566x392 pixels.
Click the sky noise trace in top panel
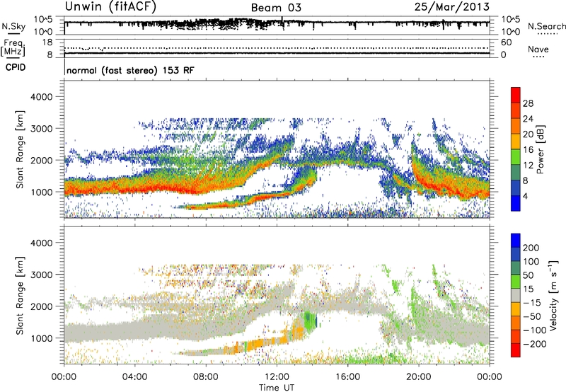coord(277,23)
